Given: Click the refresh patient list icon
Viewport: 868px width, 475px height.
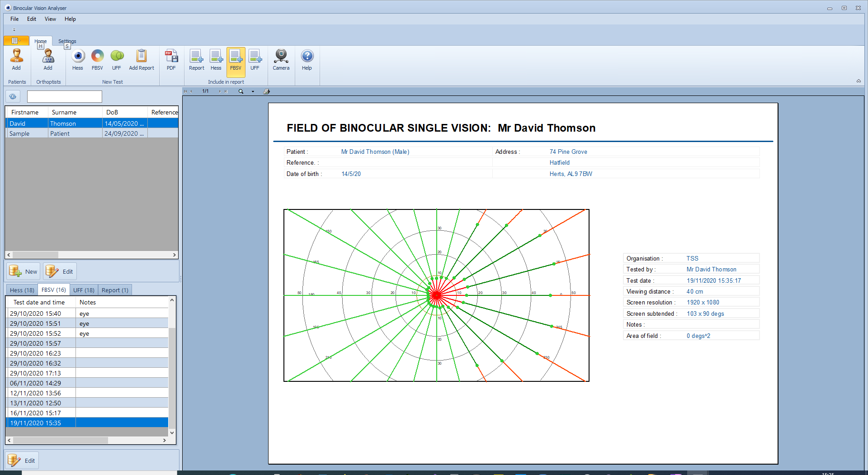Looking at the screenshot, I should (13, 96).
